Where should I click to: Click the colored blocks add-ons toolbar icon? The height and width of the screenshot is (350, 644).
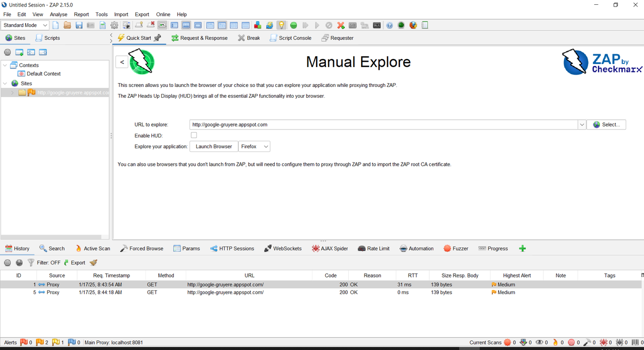(x=257, y=25)
